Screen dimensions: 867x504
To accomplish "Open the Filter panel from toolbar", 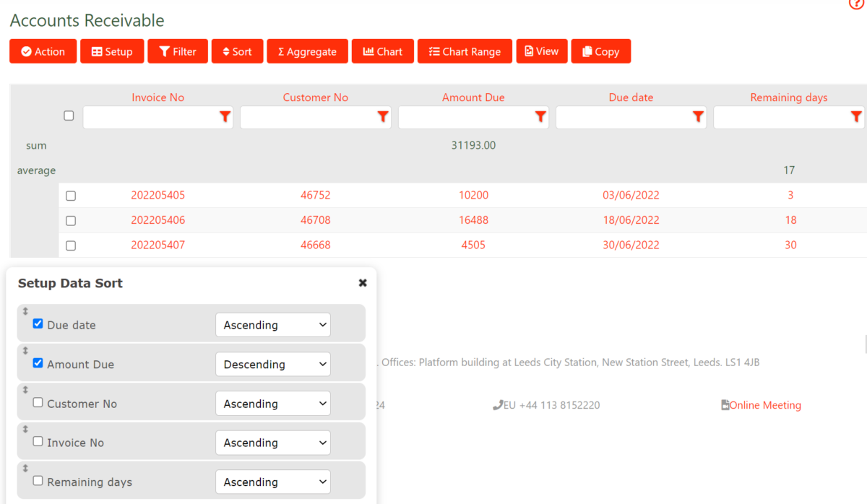I will coord(177,51).
